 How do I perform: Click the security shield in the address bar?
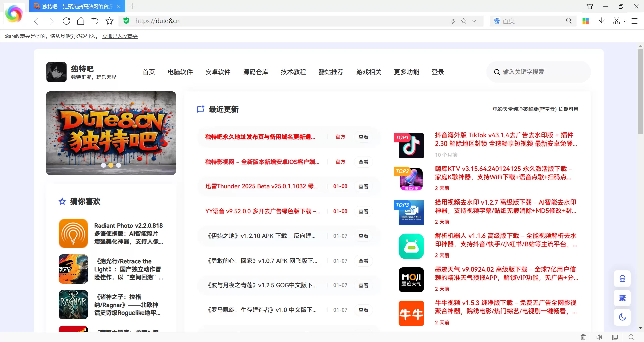pos(126,21)
